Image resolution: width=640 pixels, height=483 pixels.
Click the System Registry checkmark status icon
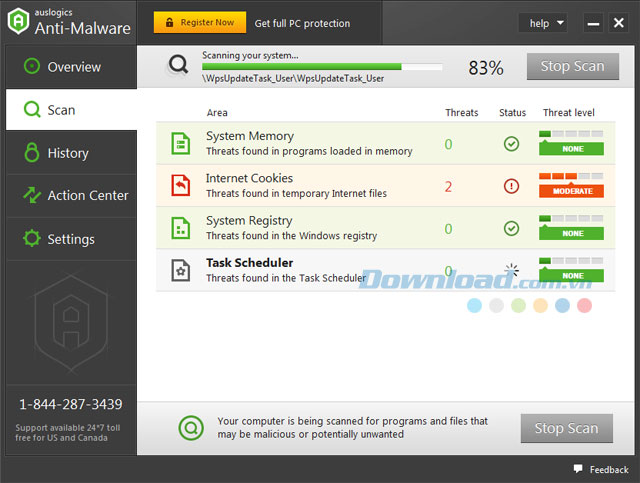[511, 228]
